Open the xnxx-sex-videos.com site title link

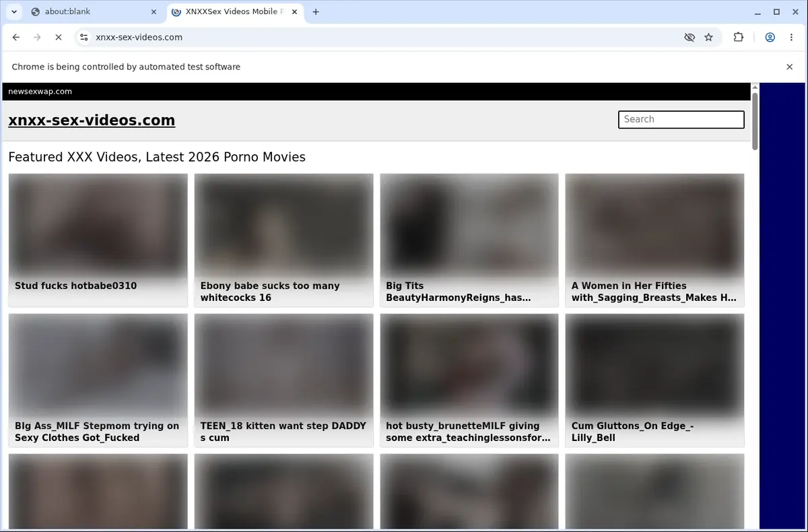pos(92,121)
